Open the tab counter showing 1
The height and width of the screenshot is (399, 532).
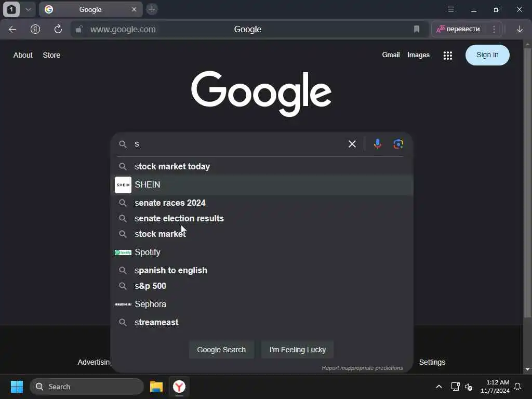[11, 9]
